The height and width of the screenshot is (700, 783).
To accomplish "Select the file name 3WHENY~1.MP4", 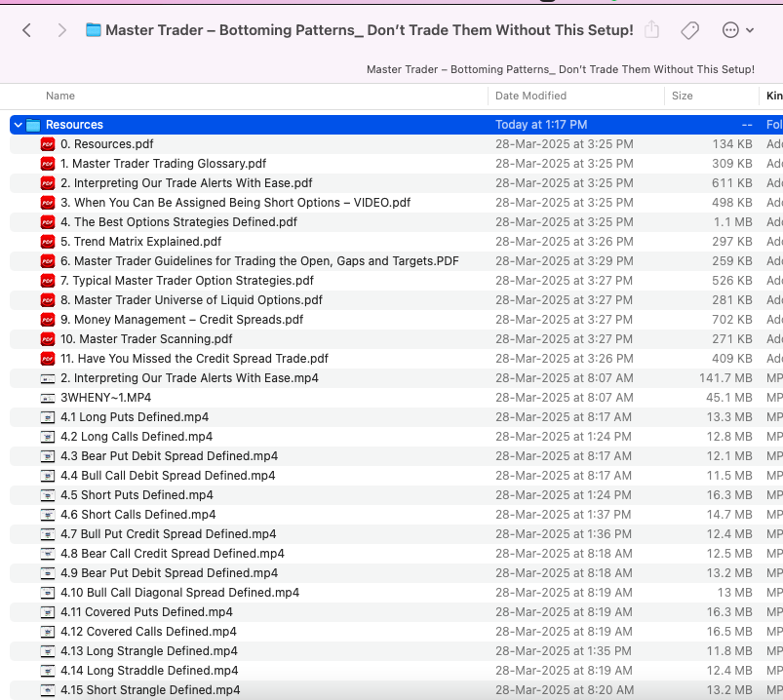I will pos(106,398).
